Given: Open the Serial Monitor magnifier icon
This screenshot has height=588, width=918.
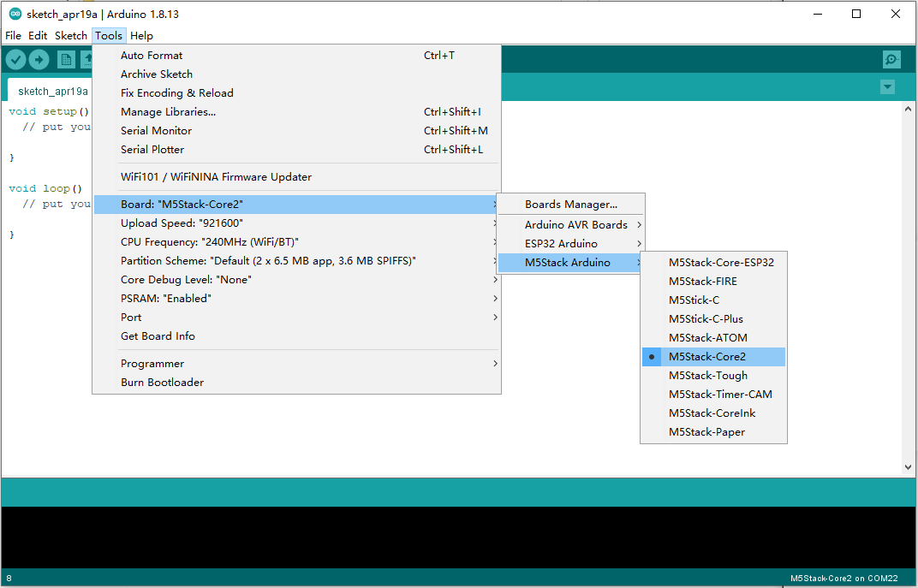Looking at the screenshot, I should coord(891,59).
